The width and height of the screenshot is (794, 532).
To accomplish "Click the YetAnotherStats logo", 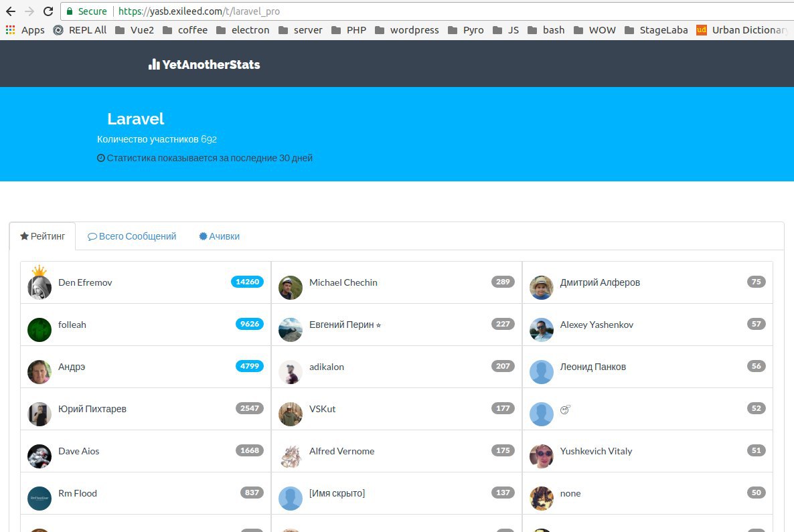I will (x=204, y=64).
